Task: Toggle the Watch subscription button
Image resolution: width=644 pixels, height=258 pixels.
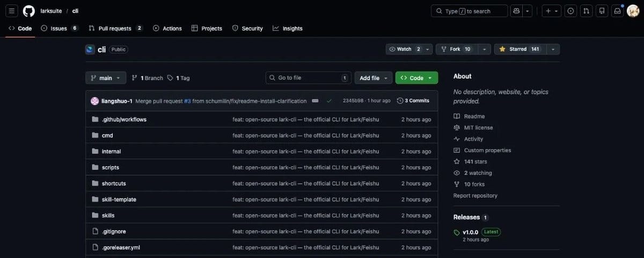Action: [405, 49]
